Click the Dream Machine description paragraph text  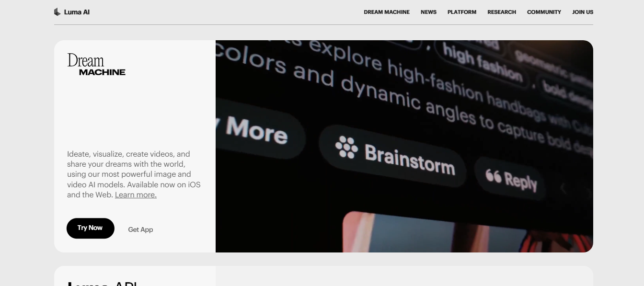(134, 174)
